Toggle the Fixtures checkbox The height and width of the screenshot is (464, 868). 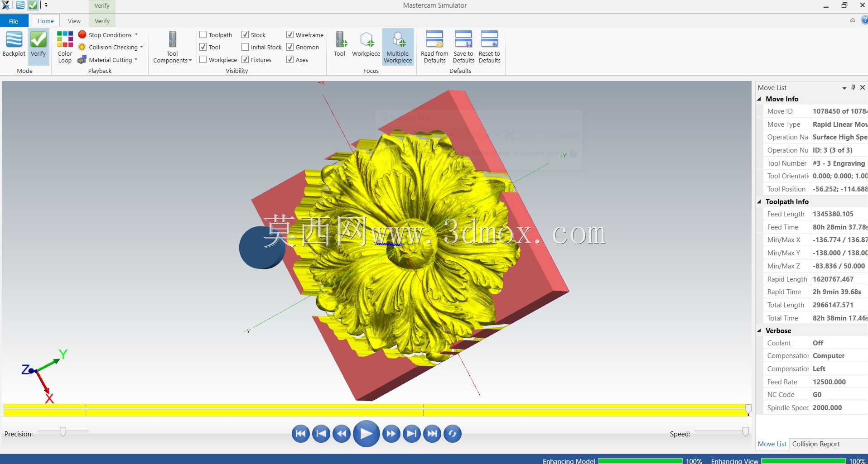[245, 59]
